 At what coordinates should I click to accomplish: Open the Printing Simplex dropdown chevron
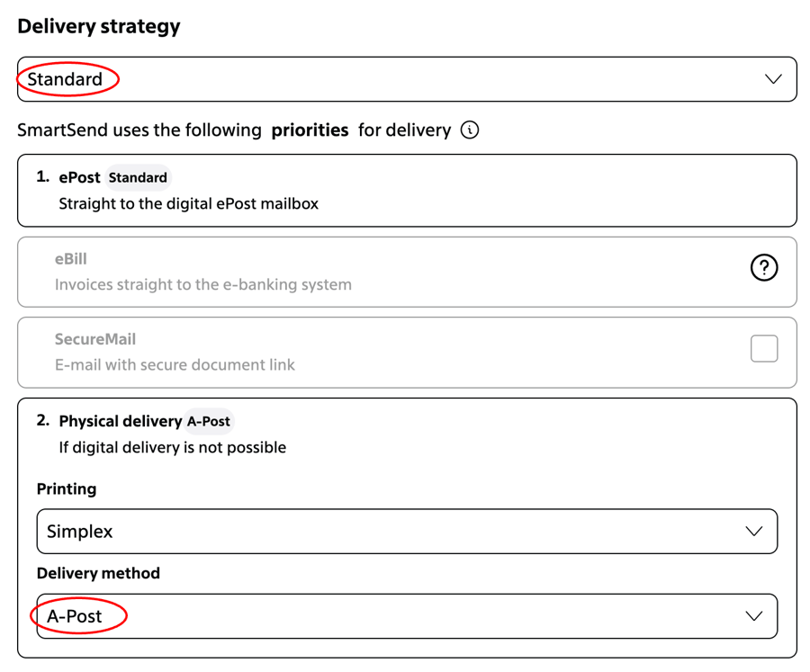coord(753,532)
